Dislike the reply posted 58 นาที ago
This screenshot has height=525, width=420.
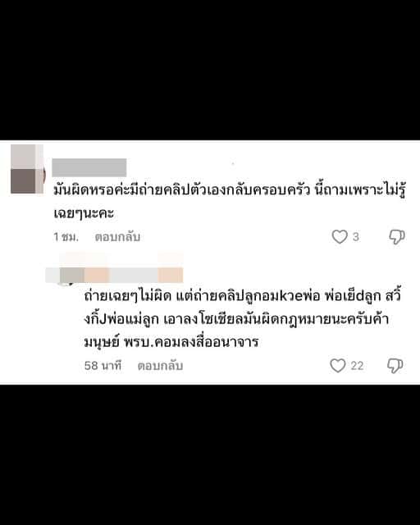tap(395, 365)
